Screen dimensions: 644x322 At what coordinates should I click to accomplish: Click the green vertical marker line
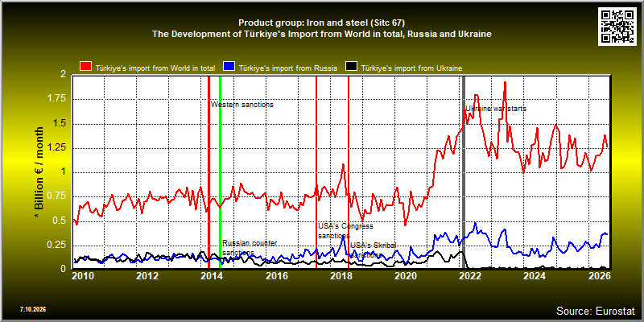click(220, 172)
